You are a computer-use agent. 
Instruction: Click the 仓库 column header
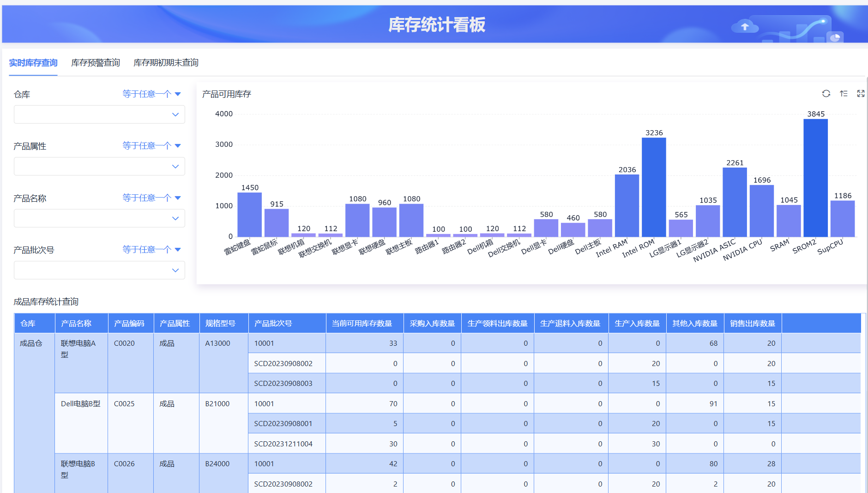pos(35,323)
